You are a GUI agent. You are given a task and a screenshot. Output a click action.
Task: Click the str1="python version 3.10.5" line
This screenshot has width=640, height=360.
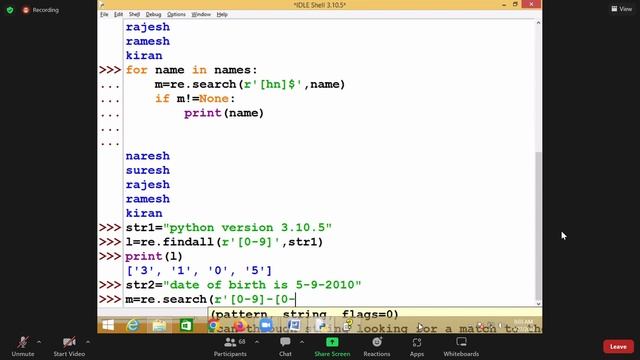pos(229,228)
